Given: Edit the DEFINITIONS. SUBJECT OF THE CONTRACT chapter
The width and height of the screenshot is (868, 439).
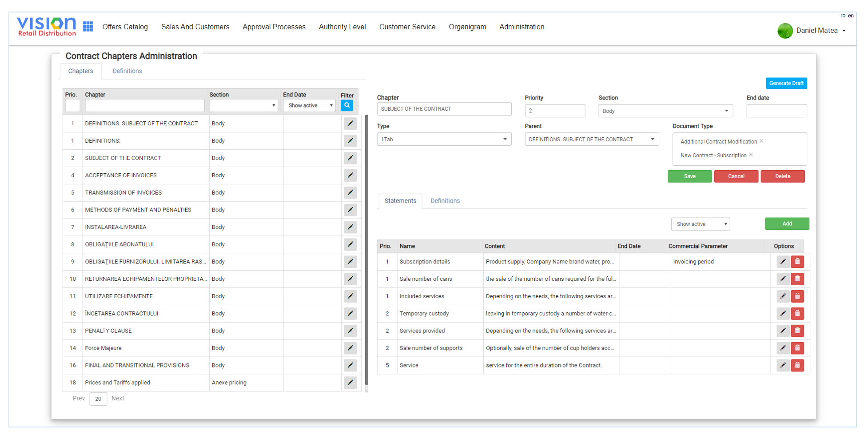Looking at the screenshot, I should click(x=350, y=124).
